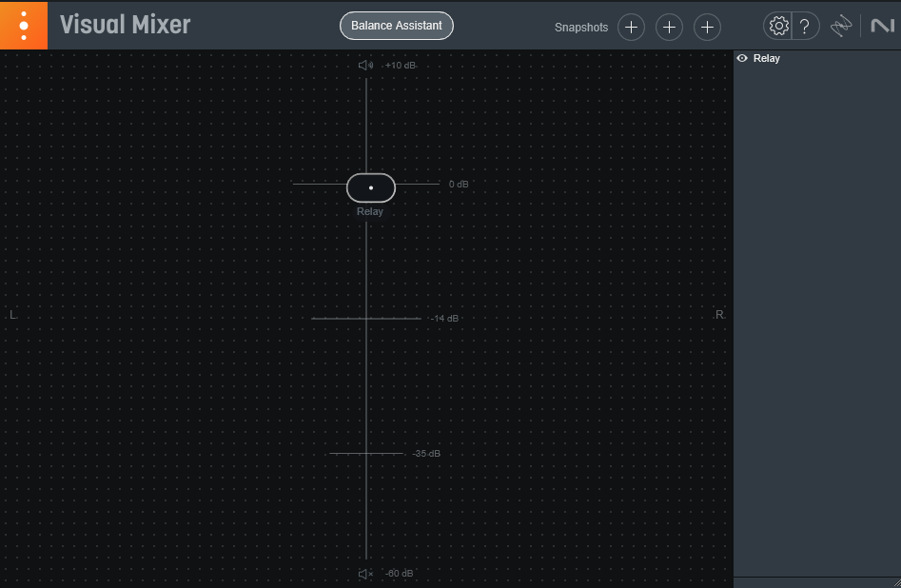Click the R channel label on the right
Image resolution: width=901 pixels, height=588 pixels.
coord(719,314)
